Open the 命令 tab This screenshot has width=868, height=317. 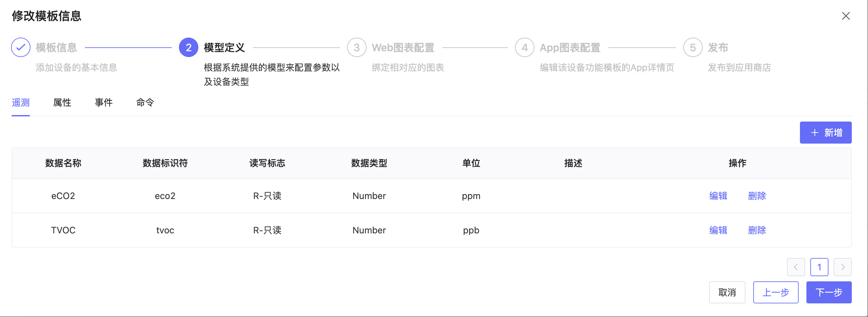coord(145,102)
